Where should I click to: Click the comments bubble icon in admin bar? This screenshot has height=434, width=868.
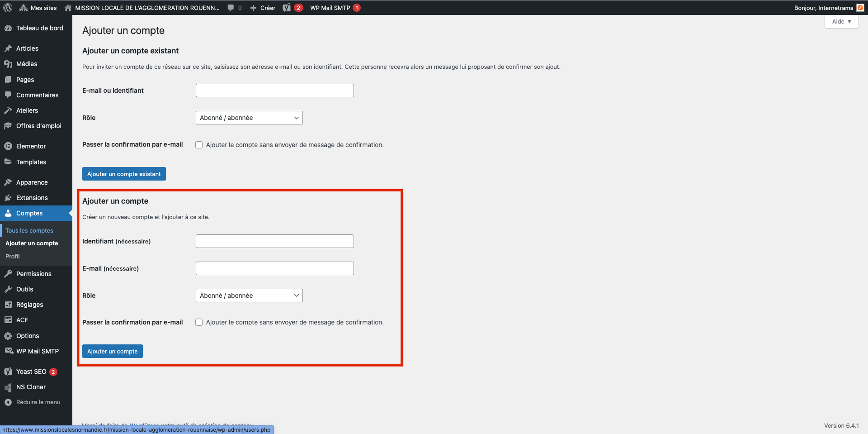(231, 8)
